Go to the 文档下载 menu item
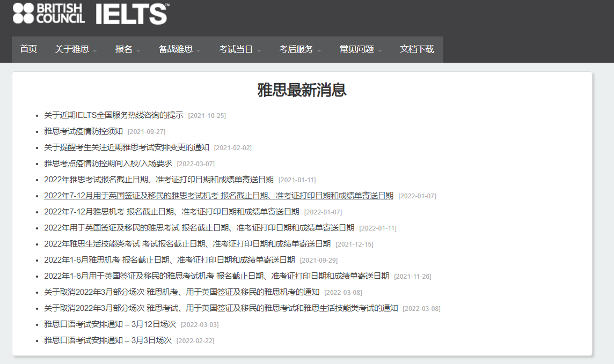 pos(416,49)
